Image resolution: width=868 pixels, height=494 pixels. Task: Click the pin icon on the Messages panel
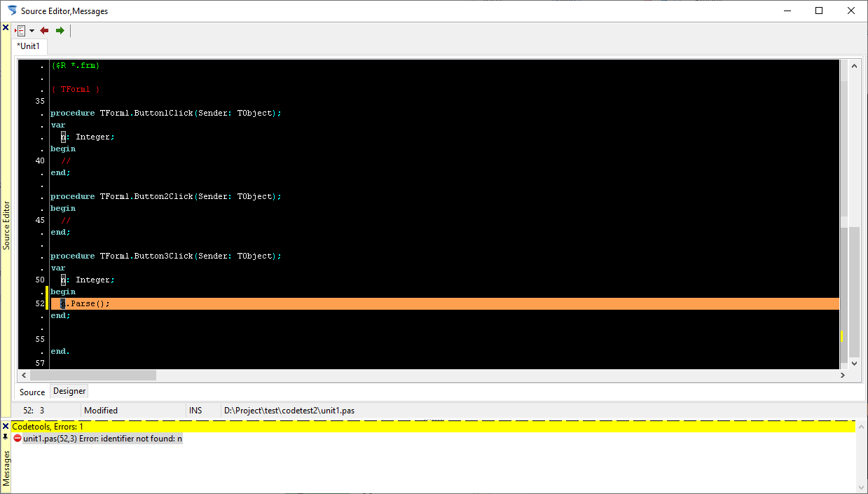6,436
